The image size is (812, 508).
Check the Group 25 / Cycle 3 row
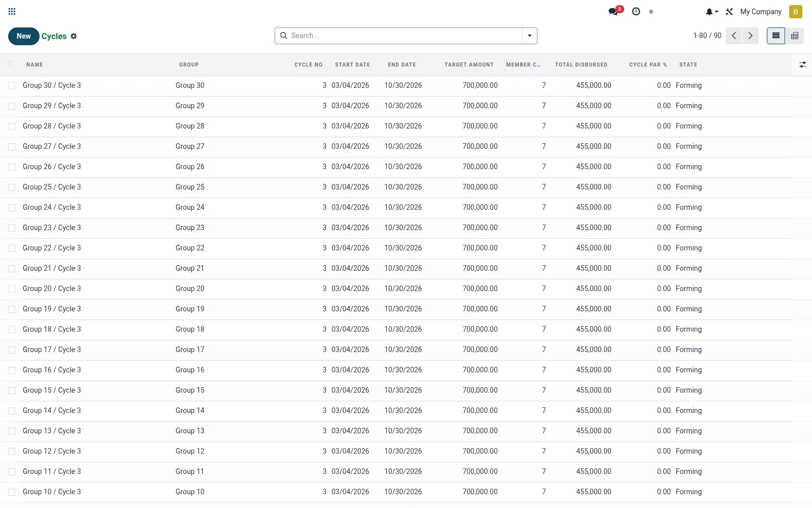[x=12, y=187]
